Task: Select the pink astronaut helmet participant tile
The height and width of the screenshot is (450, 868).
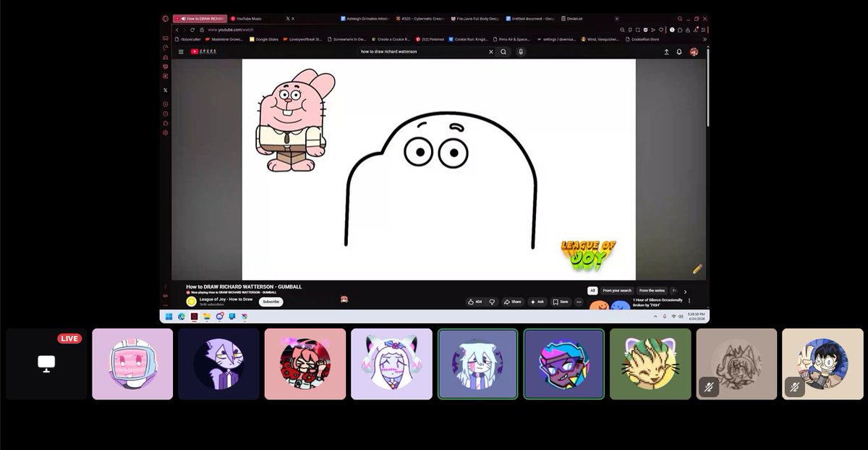Action: coord(132,364)
